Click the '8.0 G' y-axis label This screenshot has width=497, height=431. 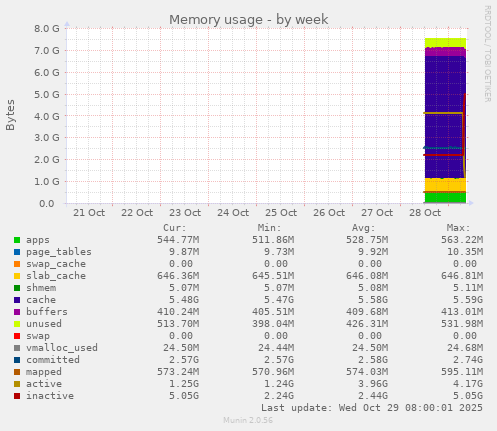click(x=47, y=28)
